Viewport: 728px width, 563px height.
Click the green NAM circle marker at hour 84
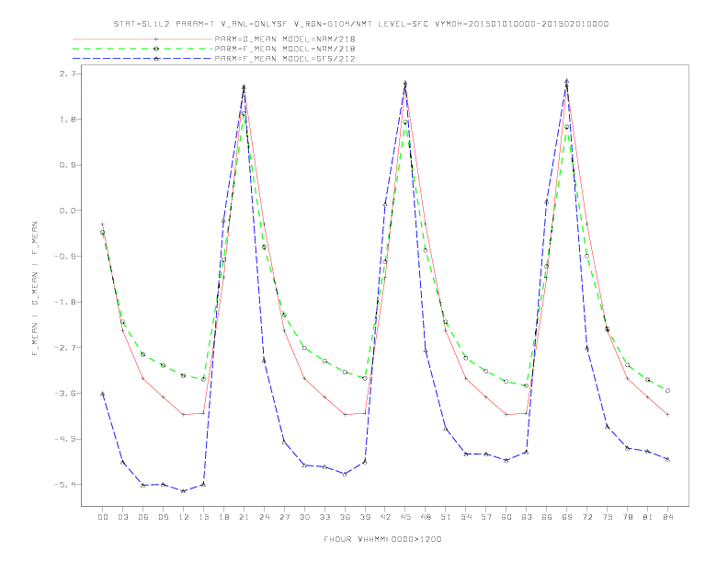668,391
